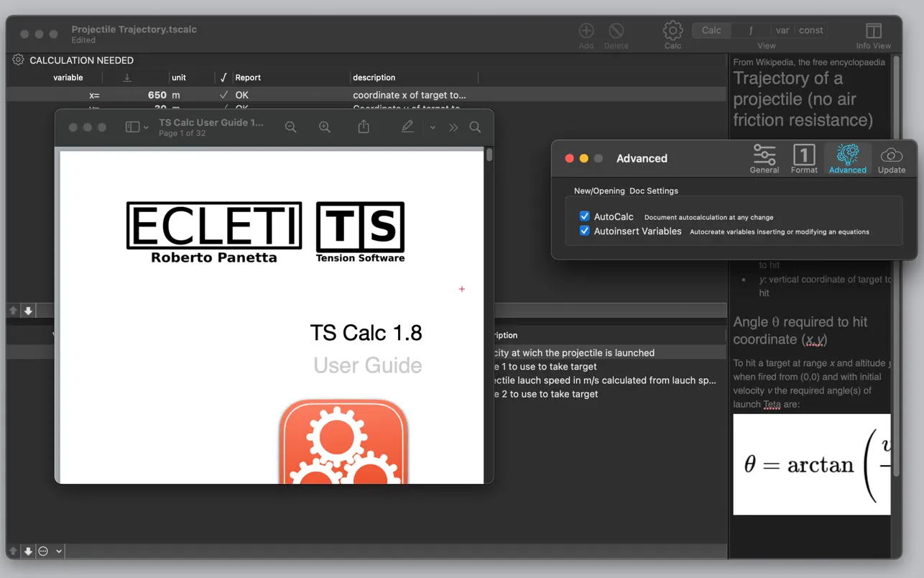924x578 pixels.
Task: Uncheck the Autoinsert Variables checkbox
Action: tap(585, 231)
